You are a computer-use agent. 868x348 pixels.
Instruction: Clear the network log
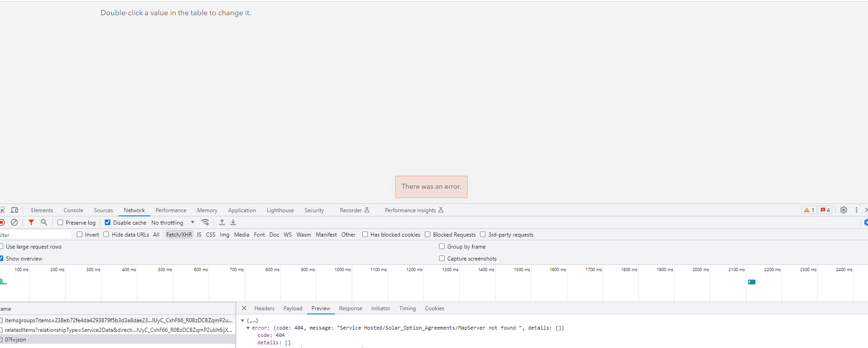click(14, 222)
